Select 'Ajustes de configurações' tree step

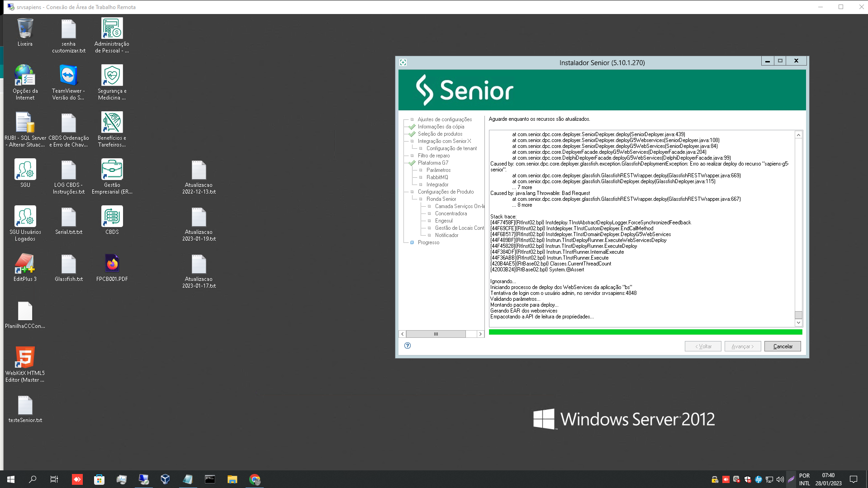(x=445, y=119)
